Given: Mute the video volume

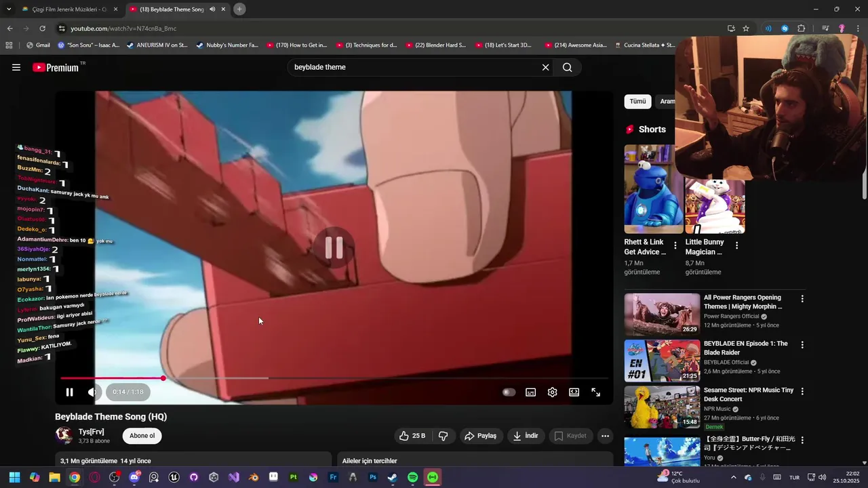Looking at the screenshot, I should (92, 392).
